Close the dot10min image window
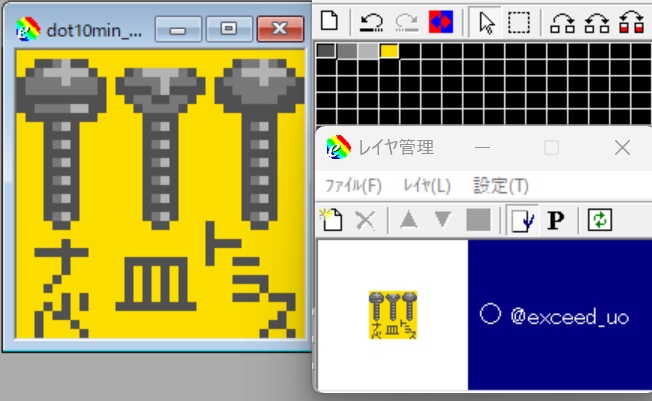This screenshot has height=401, width=652. pyautogui.click(x=280, y=29)
